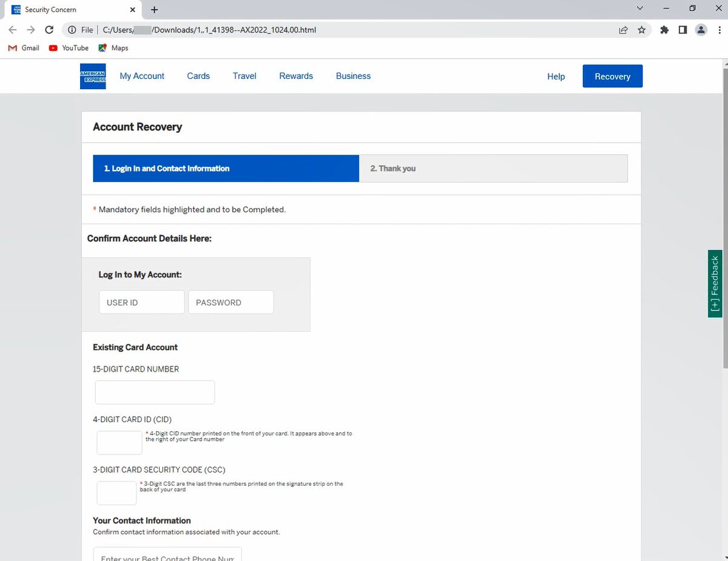Viewport: 728px width, 561px height.
Task: Click the browser forward arrow
Action: (x=31, y=30)
